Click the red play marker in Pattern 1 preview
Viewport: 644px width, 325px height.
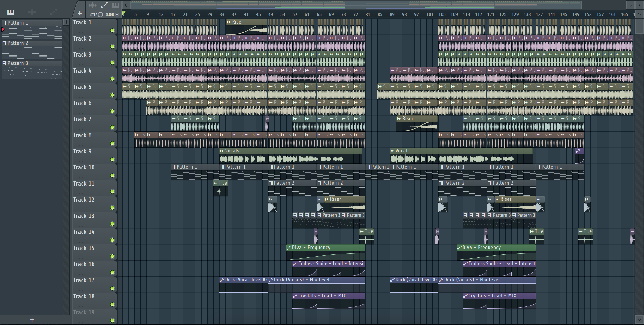click(3, 30)
